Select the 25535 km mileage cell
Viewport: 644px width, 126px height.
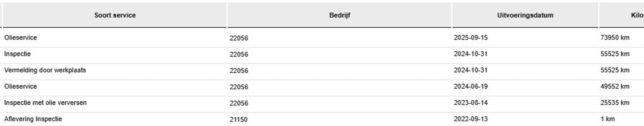pos(615,103)
